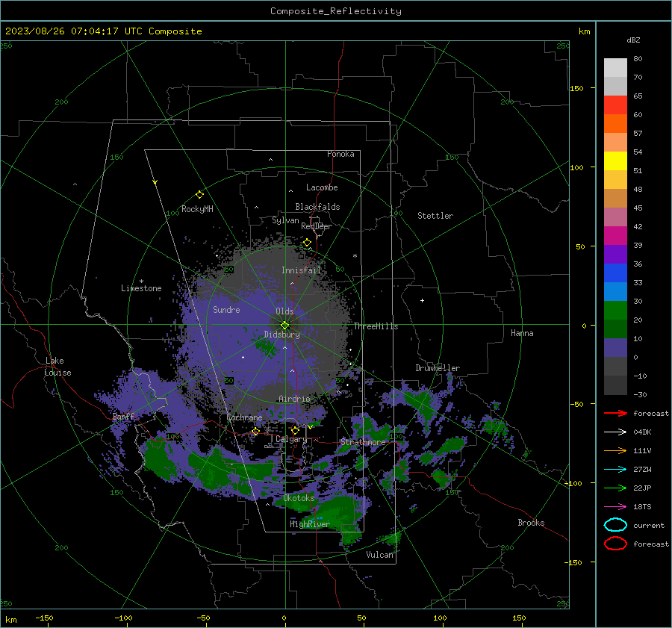Pick the 70-80 dBZ light gray swatch
The width and height of the screenshot is (672, 628).
pyautogui.click(x=615, y=67)
